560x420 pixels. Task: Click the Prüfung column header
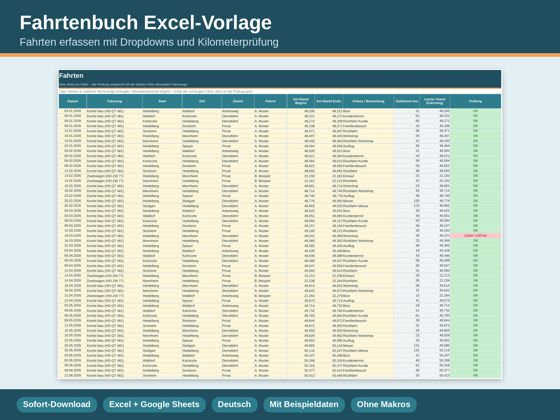click(475, 101)
